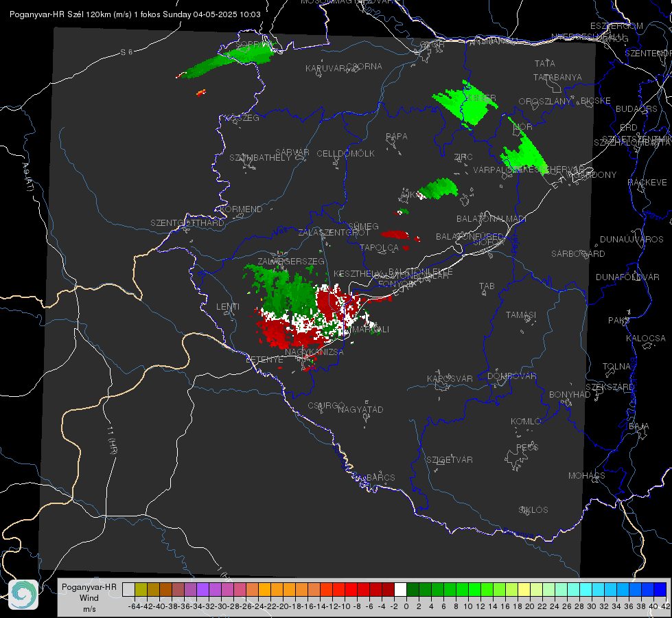672x618 pixels.
Task: Click the '42' value at the legend's end
Action: pyautogui.click(x=665, y=606)
